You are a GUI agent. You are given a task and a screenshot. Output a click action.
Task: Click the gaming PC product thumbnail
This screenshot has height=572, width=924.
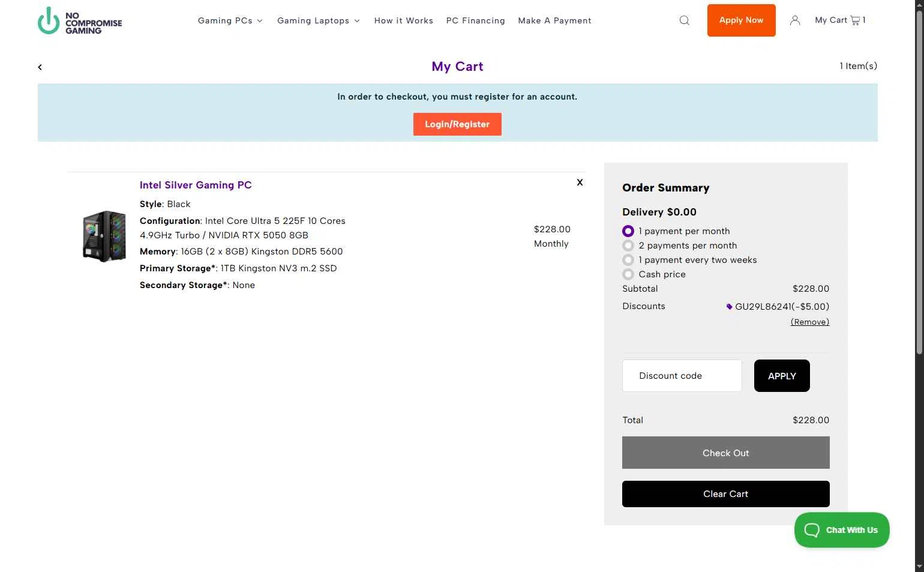point(104,236)
